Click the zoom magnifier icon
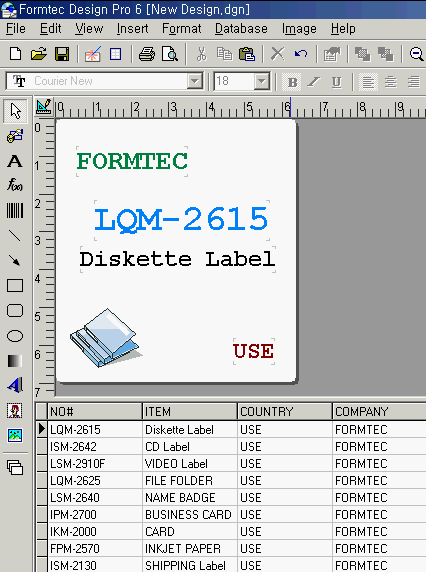 click(x=417, y=54)
